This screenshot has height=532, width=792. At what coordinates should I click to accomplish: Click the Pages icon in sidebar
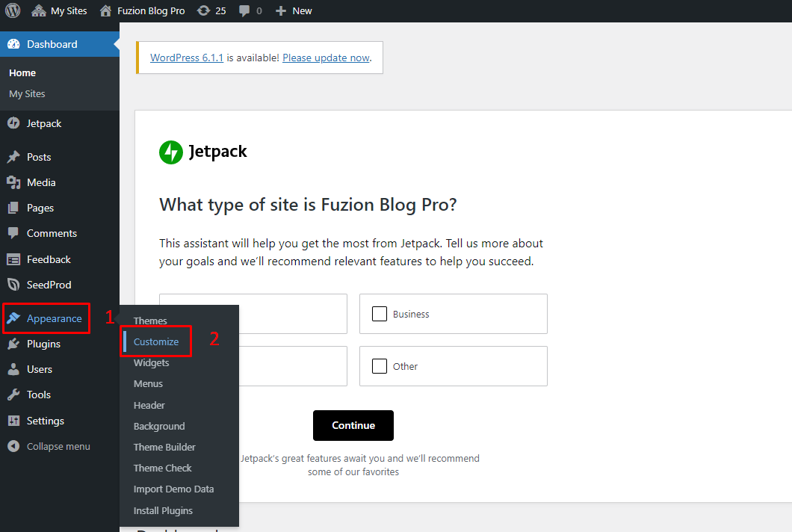(13, 208)
